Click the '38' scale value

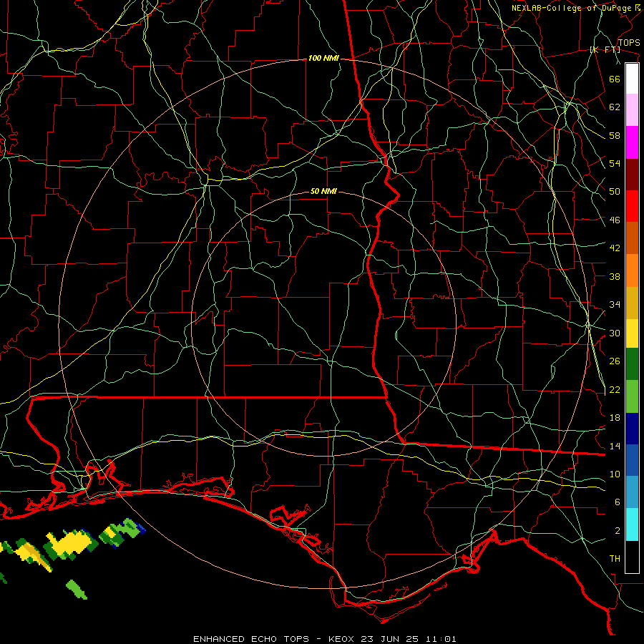pos(615,276)
